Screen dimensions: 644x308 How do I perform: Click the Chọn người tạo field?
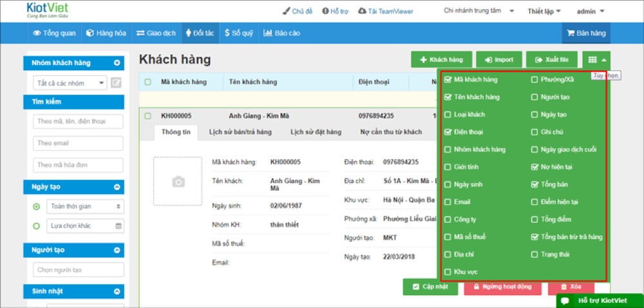(x=79, y=270)
